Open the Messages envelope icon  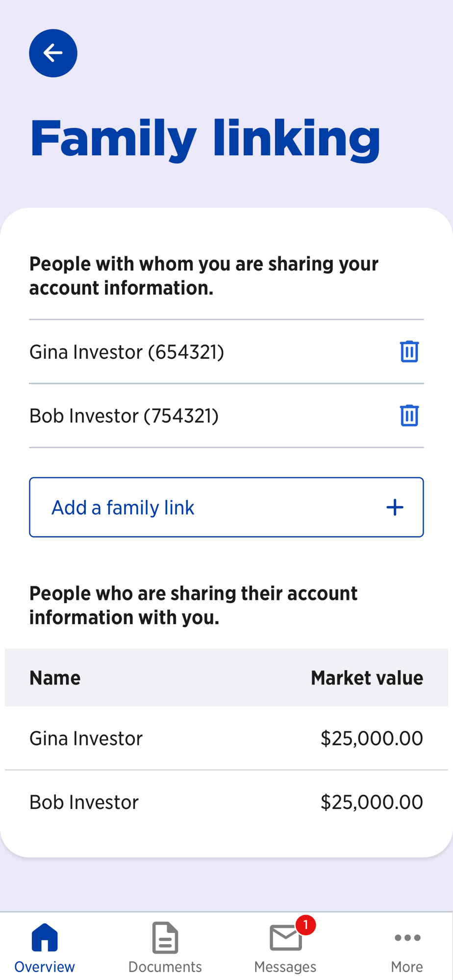pos(285,938)
